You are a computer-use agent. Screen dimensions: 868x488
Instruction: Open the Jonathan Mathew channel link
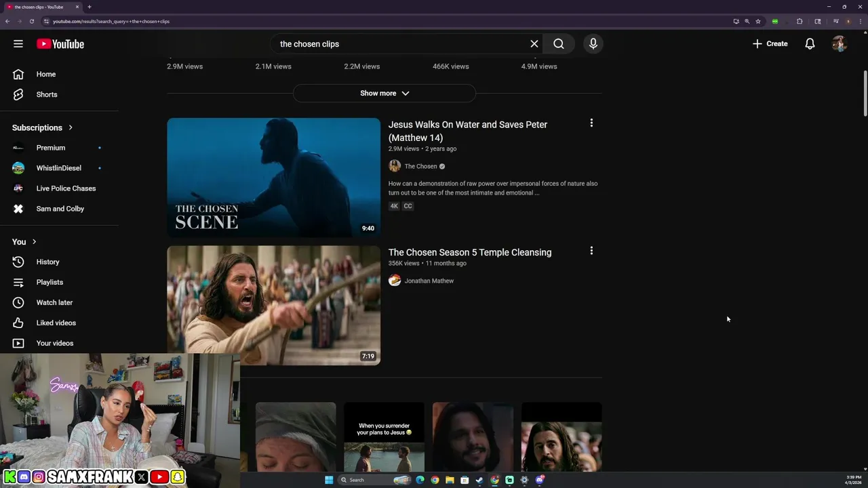click(429, 281)
